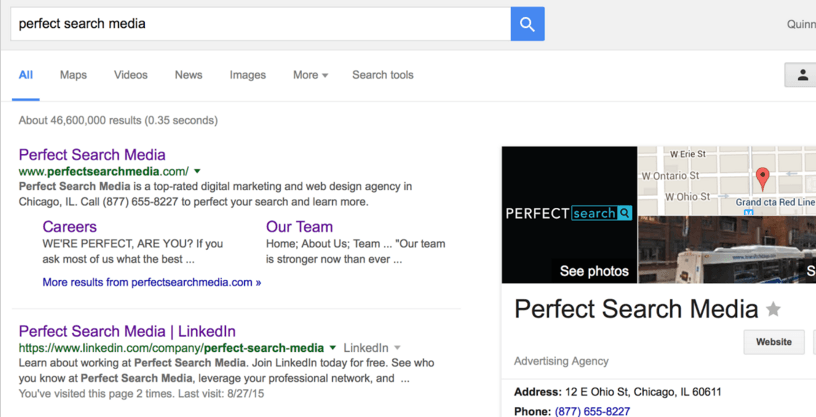
Task: Click More results from perfectsearchmedia.com link
Action: click(152, 282)
